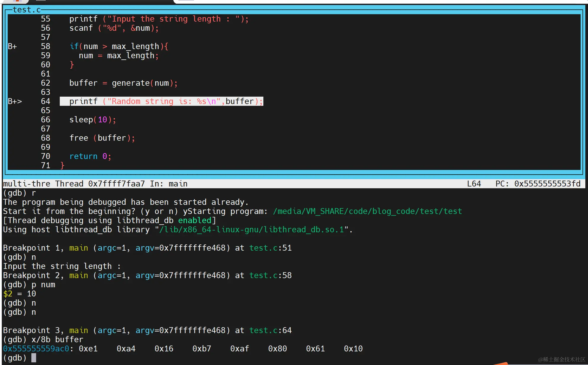Click status bar thread 'Thread 0x7ffff7faa7'

[100, 184]
